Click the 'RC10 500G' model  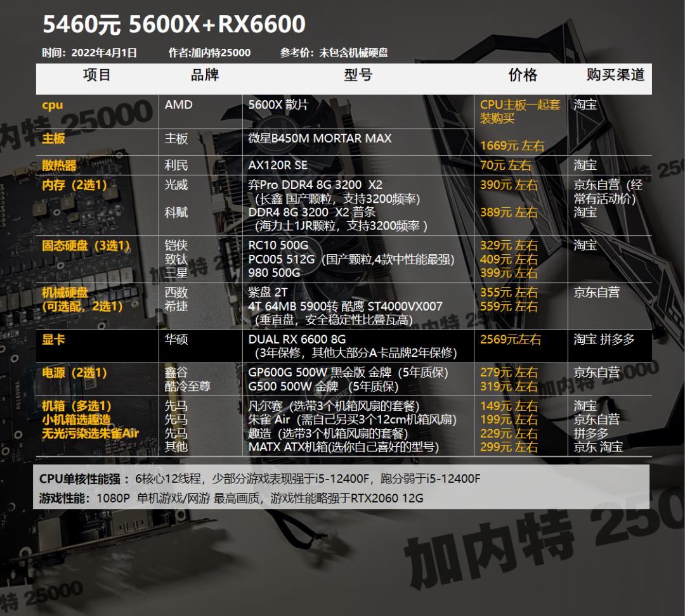278,245
